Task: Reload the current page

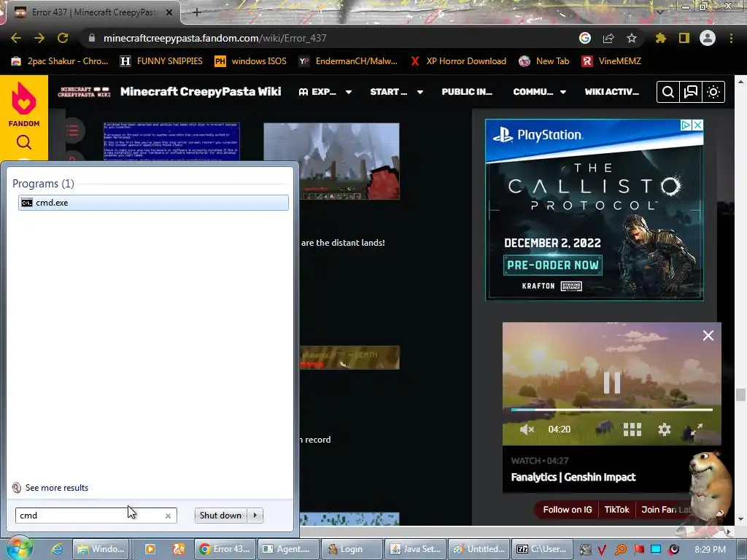Action: (x=63, y=38)
